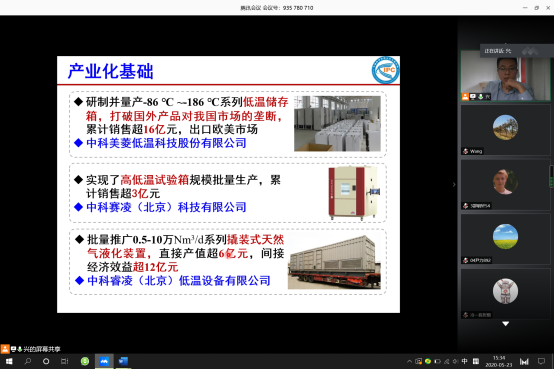Click the clock showing 15:34
This screenshot has height=370, width=554.
coord(499,362)
